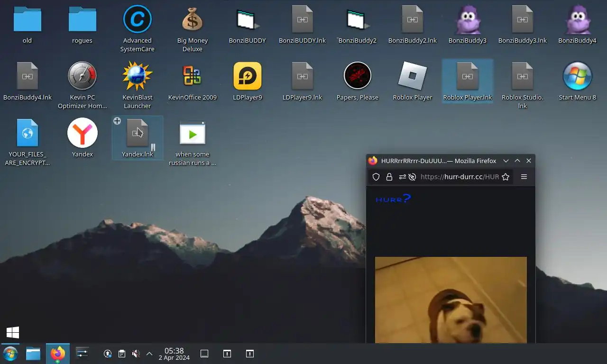The width and height of the screenshot is (607, 364).
Task: Open the clipboard tray icon
Action: [122, 354]
